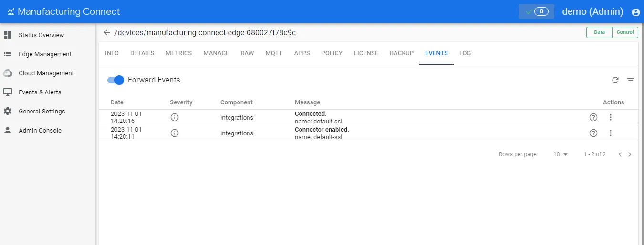Open three-dot menu for Connector enabled event

[x=611, y=133]
